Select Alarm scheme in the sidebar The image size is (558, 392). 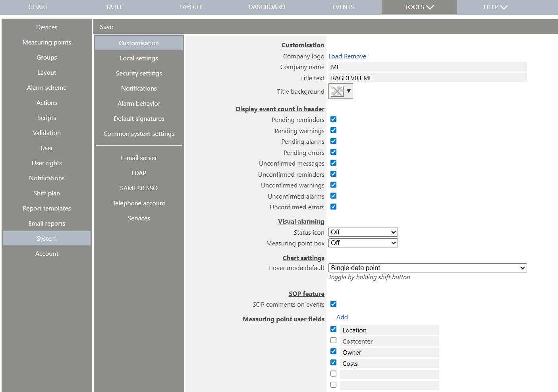[x=46, y=87]
